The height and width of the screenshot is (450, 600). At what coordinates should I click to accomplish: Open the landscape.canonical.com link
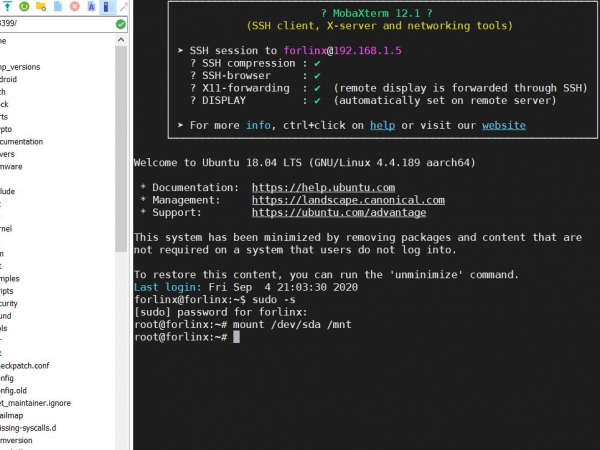pos(347,200)
